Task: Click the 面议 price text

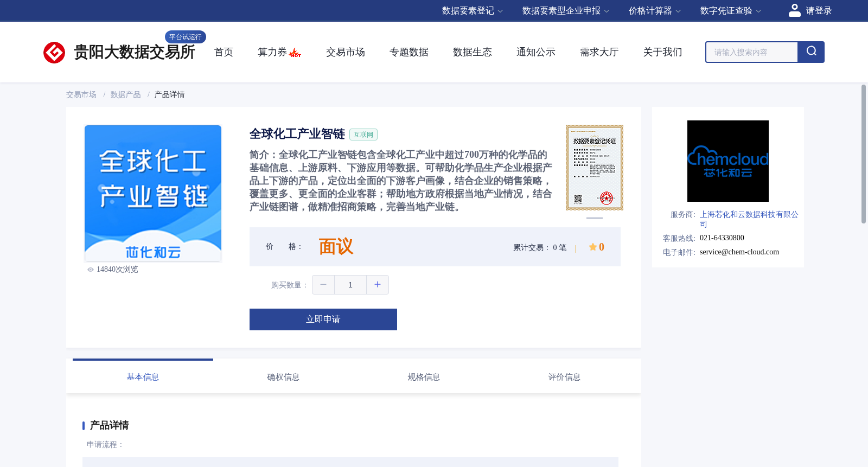Action: tap(336, 247)
